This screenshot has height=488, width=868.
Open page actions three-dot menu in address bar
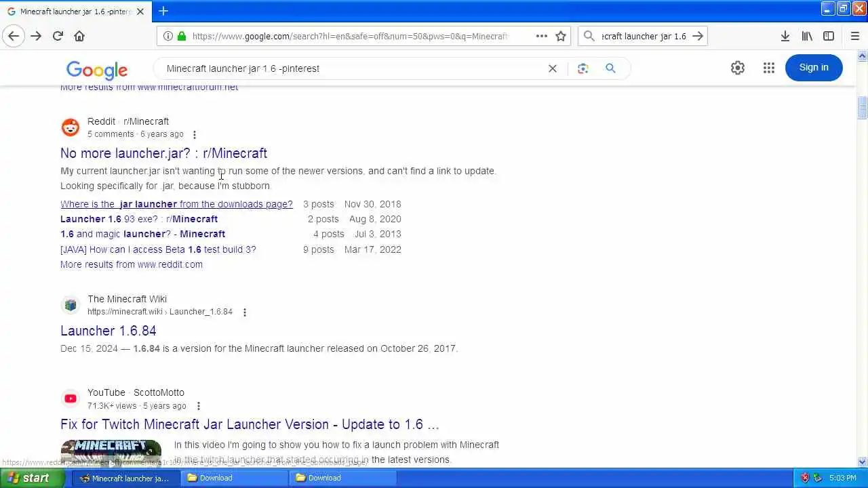click(541, 36)
